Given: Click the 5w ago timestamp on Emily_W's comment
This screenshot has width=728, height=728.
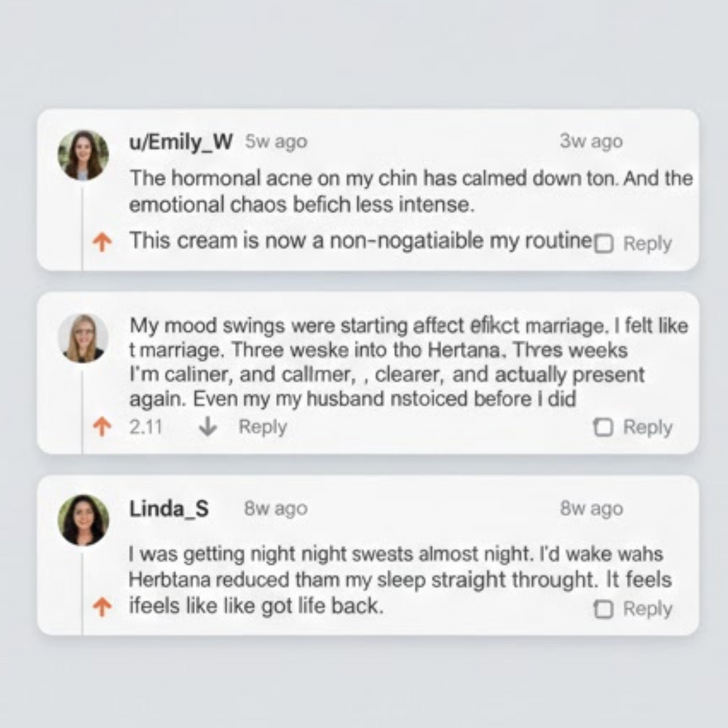Looking at the screenshot, I should coord(277,142).
